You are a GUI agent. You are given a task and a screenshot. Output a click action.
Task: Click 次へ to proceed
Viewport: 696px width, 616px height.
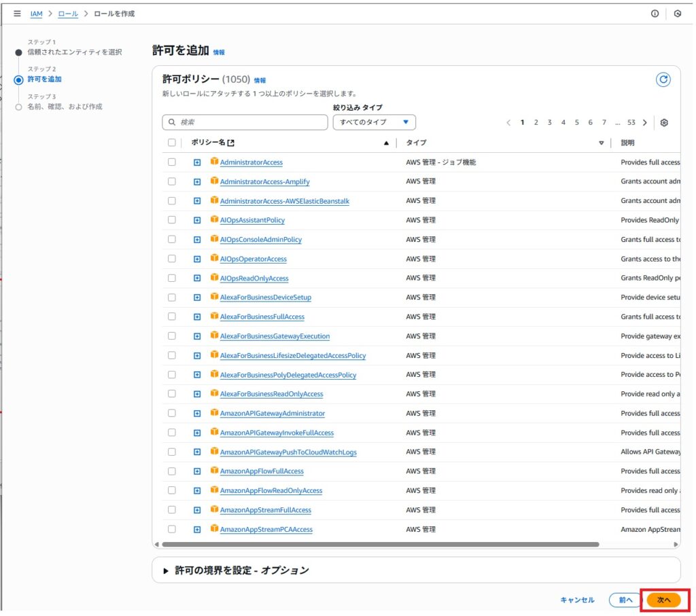click(663, 600)
